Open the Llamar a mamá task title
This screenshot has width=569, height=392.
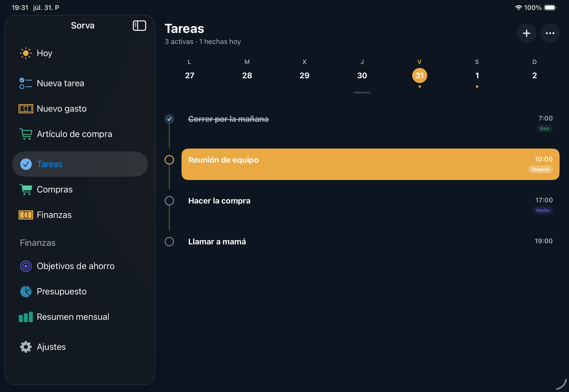[217, 242]
